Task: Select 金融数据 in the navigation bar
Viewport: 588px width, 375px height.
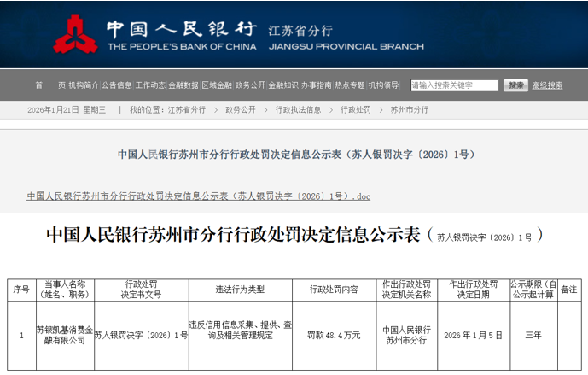Action: tap(183, 85)
